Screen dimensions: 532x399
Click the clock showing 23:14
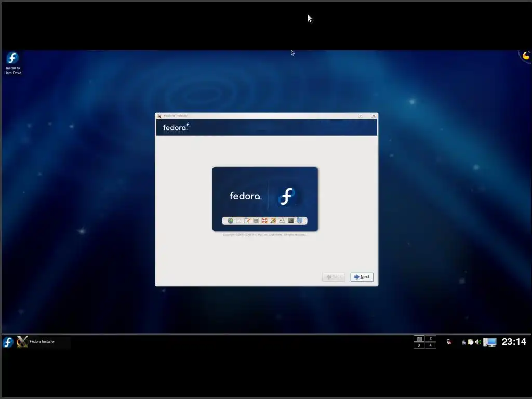click(514, 342)
